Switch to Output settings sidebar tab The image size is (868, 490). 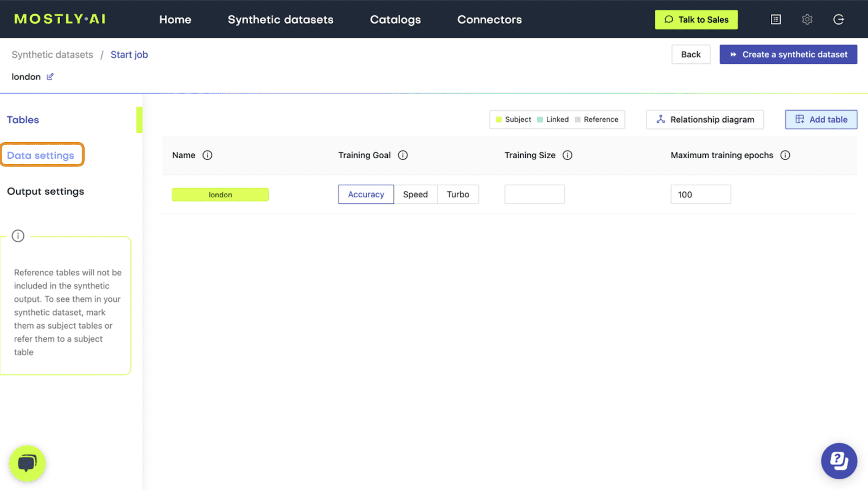46,191
